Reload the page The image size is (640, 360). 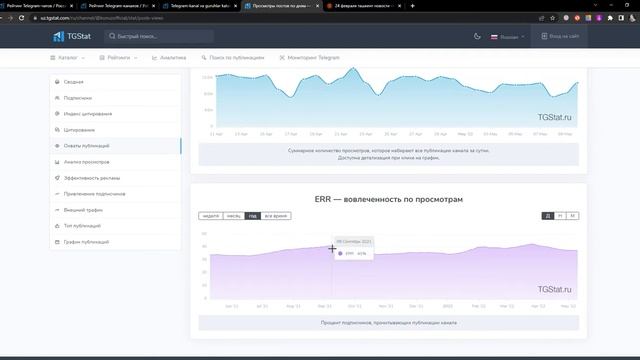[x=21, y=18]
